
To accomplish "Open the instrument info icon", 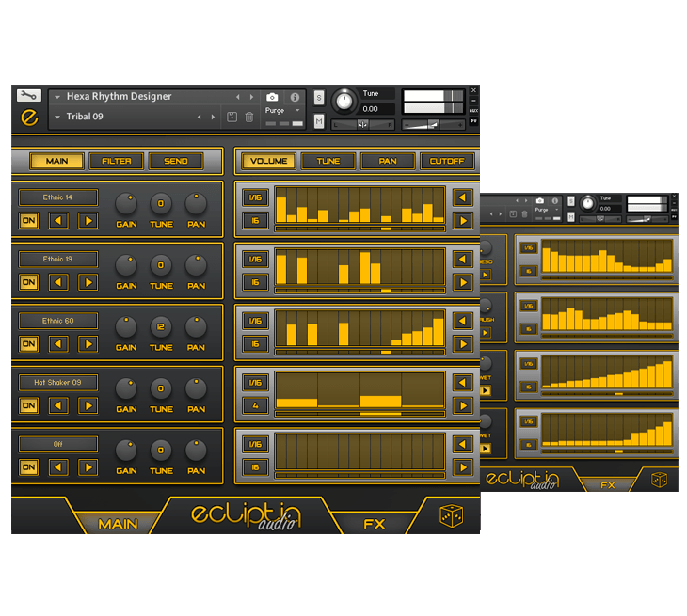I will tap(296, 97).
